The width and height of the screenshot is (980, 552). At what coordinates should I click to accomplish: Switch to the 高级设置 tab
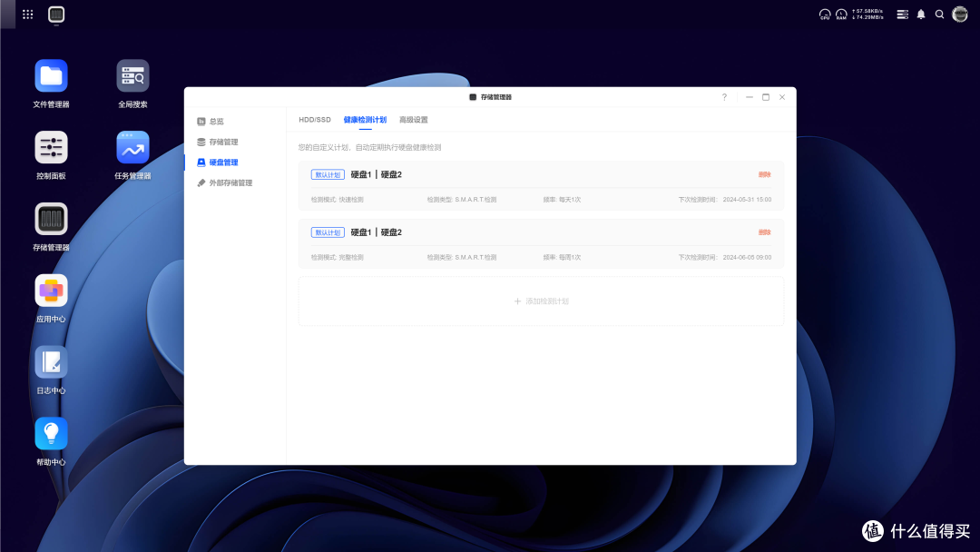click(x=413, y=120)
